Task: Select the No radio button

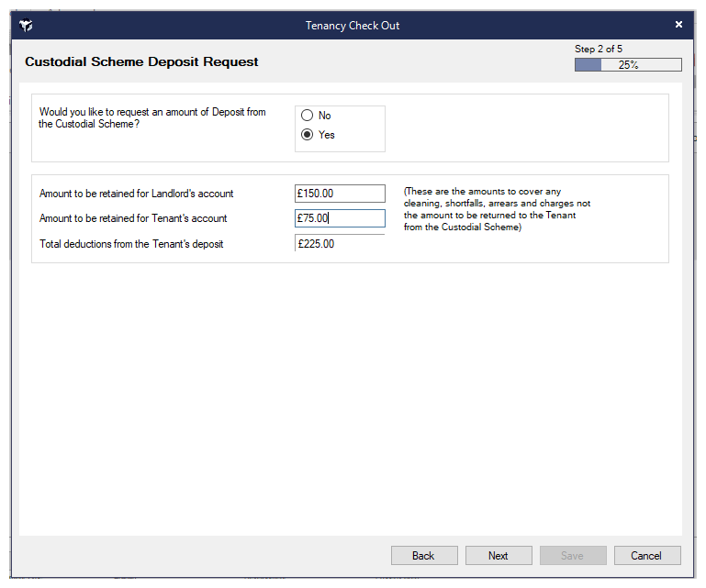Action: [x=308, y=116]
